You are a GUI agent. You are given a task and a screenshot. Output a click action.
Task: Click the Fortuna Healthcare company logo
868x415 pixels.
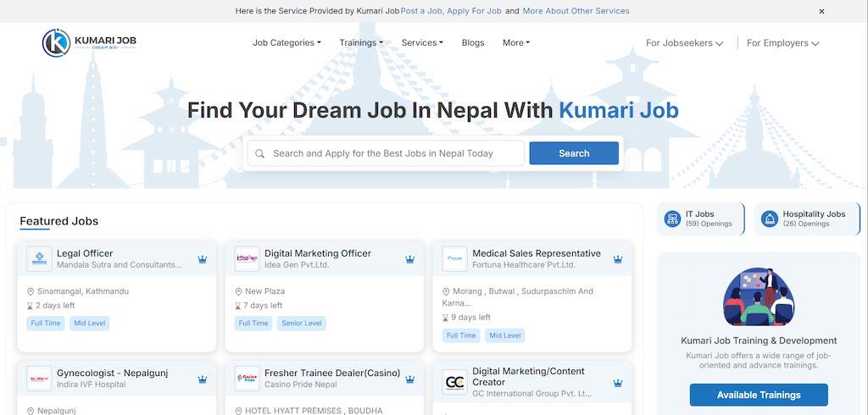click(454, 259)
